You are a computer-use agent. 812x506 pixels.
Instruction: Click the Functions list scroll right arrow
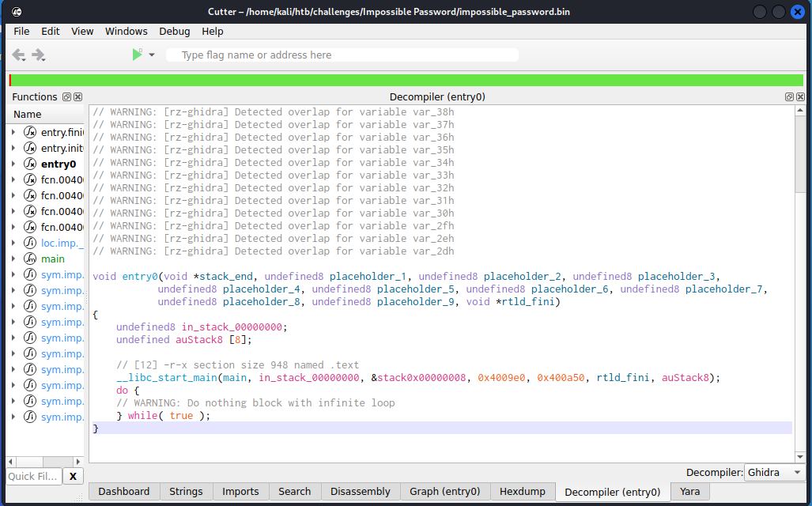pos(78,462)
